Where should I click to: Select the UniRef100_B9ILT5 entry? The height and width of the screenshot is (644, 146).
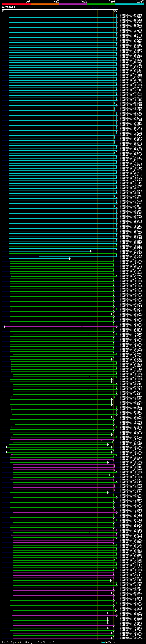pyautogui.click(x=131, y=223)
